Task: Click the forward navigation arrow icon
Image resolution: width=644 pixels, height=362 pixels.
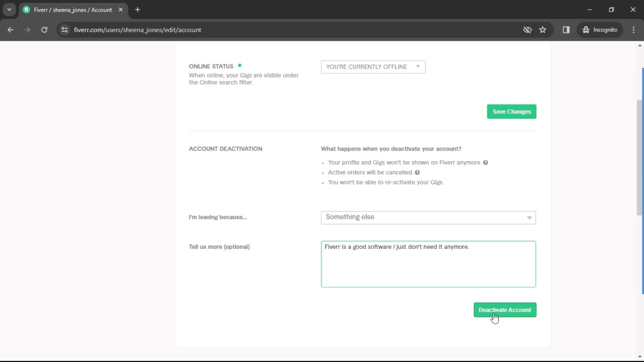Action: click(x=28, y=30)
